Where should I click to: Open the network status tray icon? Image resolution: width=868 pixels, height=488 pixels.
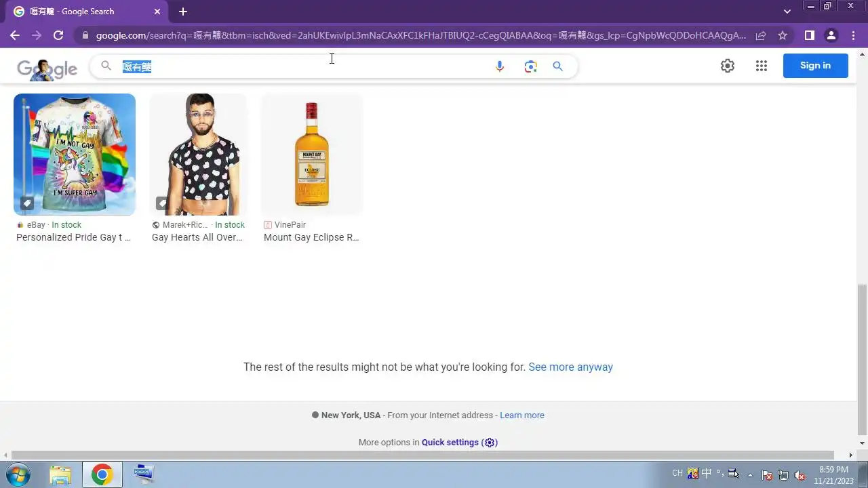783,475
